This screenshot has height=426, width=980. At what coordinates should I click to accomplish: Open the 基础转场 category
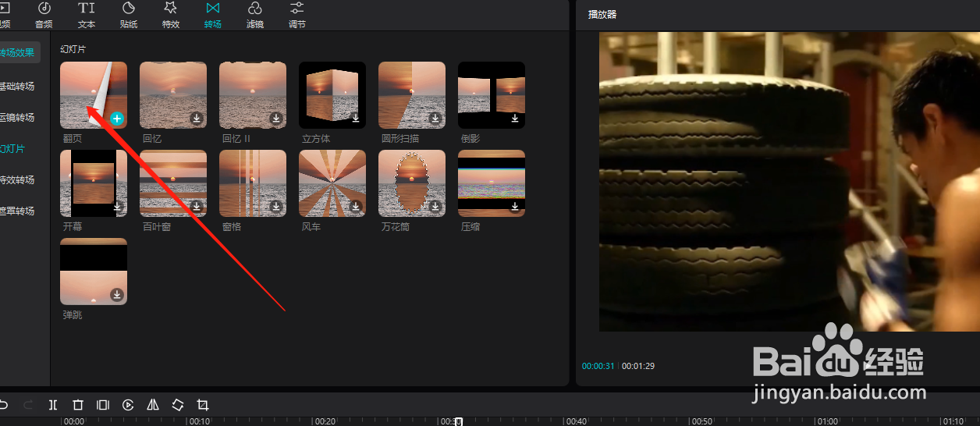17,87
